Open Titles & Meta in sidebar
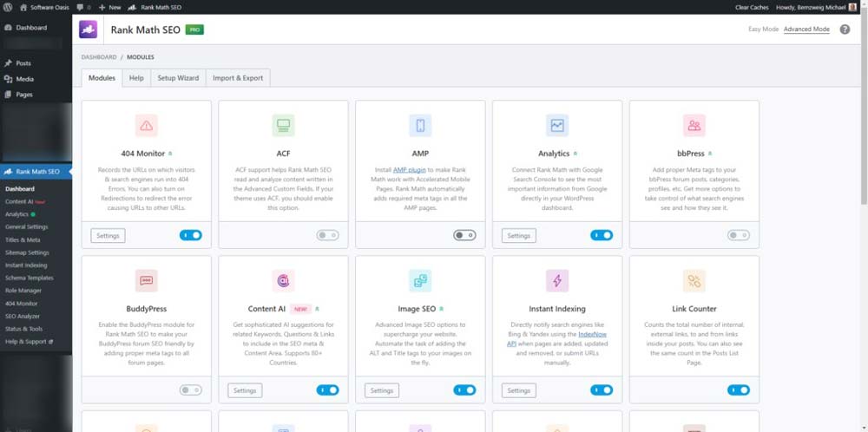The height and width of the screenshot is (432, 868). click(x=23, y=240)
